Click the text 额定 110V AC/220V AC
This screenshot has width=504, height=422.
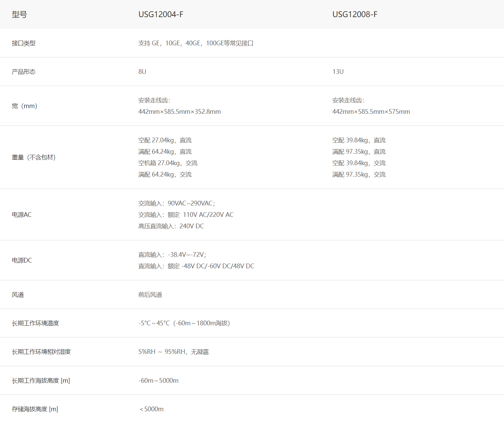tap(201, 215)
